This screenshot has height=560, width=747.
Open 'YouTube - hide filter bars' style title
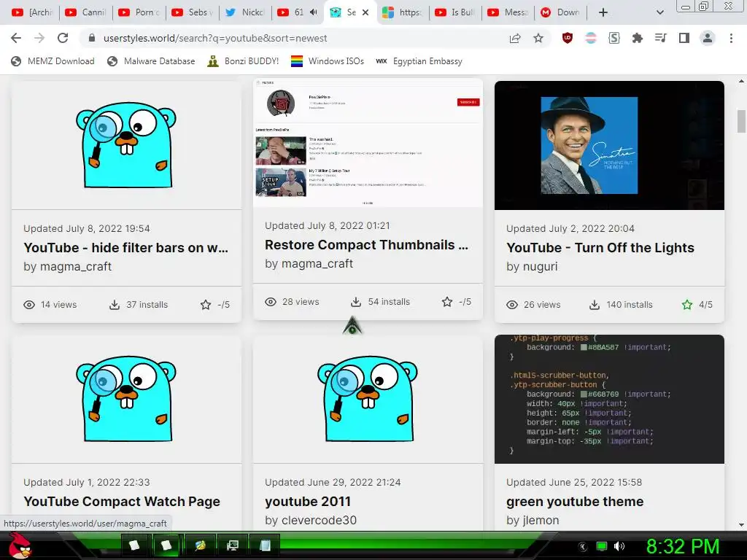coord(125,248)
